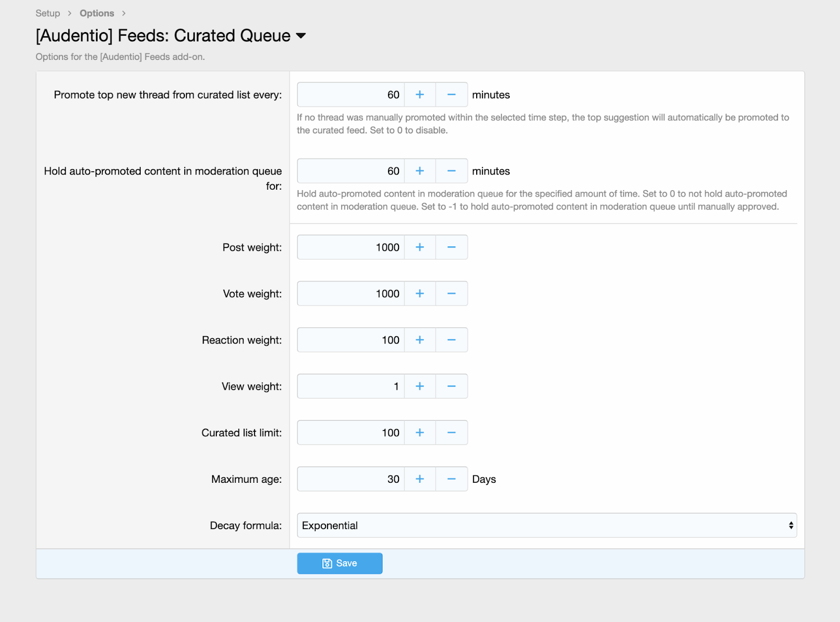The image size is (840, 622).
Task: Expand the Curated Queue title dropdown arrow
Action: coord(301,36)
